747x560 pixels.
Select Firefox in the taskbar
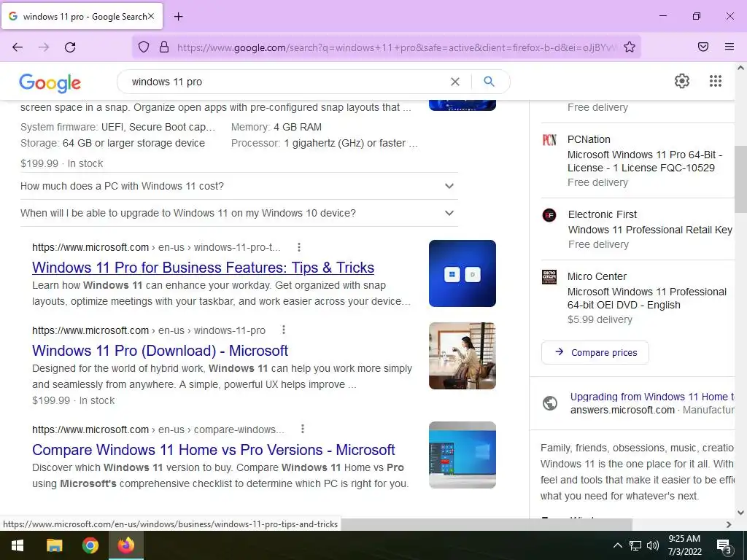click(x=126, y=545)
